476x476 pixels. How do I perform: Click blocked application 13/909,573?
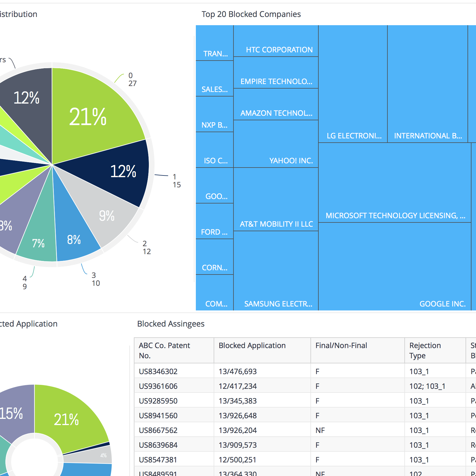pyautogui.click(x=238, y=445)
